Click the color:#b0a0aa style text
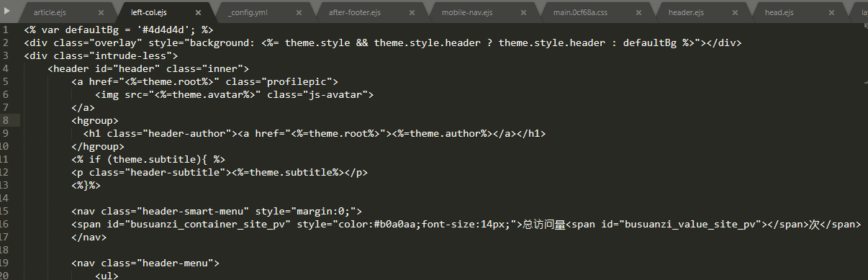The height and width of the screenshot is (280, 868). (x=377, y=224)
